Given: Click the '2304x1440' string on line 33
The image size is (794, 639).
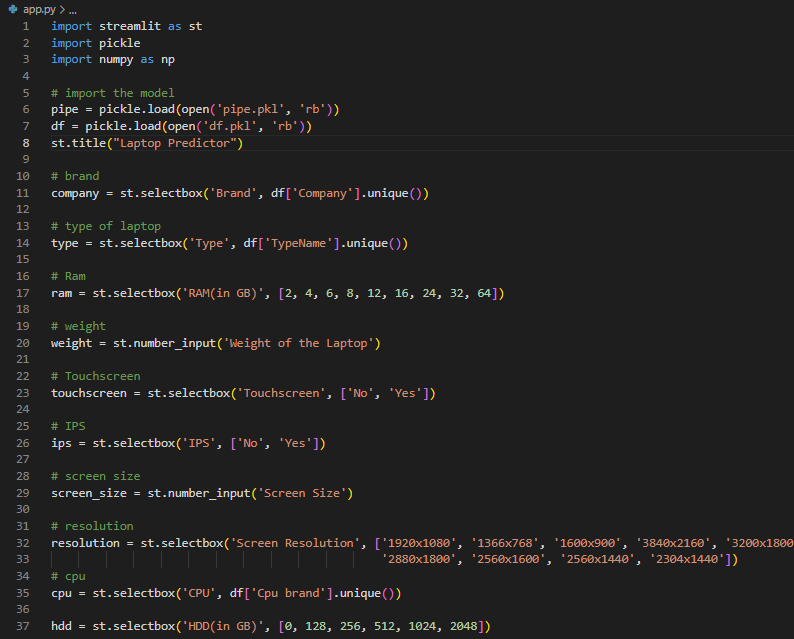Looking at the screenshot, I should 687,560.
